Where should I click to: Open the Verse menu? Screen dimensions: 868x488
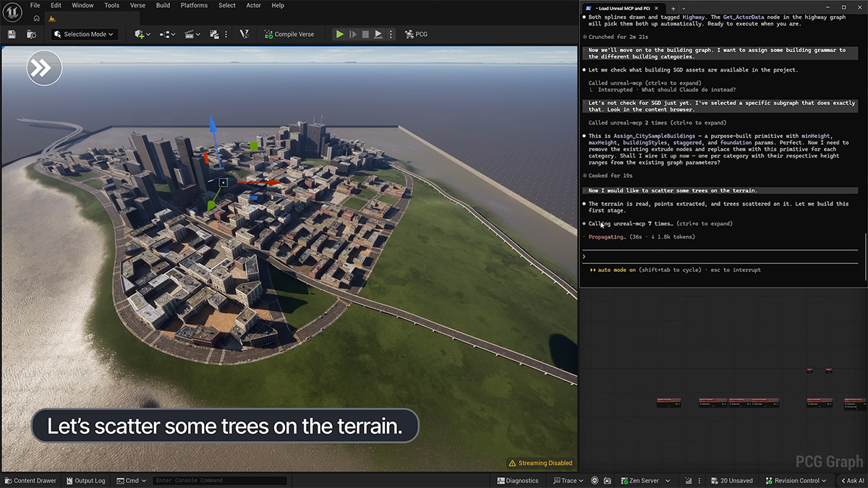[137, 5]
